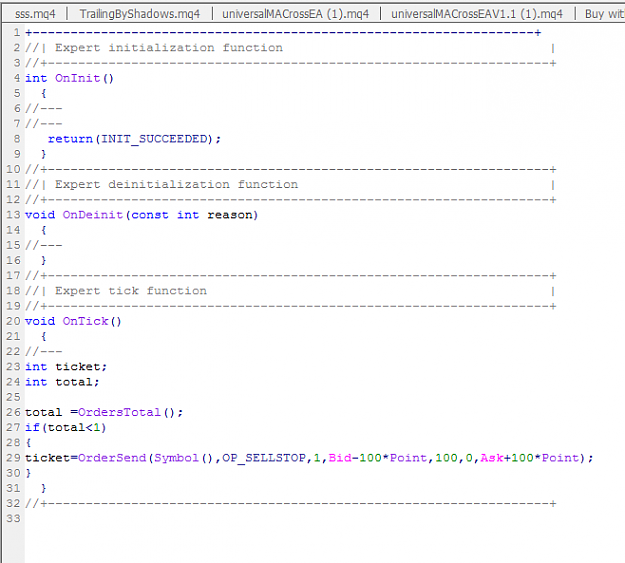Click the closing brace on line 30
The image size is (625, 563).
click(28, 473)
